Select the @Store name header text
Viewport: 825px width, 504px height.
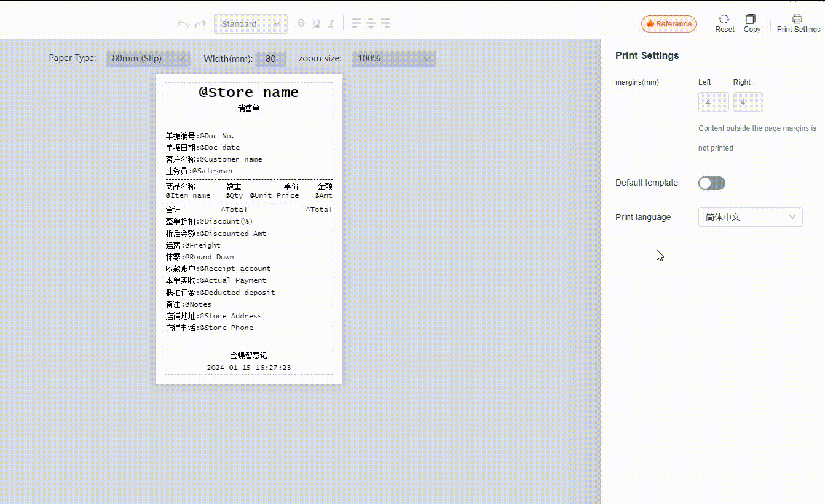pos(248,92)
